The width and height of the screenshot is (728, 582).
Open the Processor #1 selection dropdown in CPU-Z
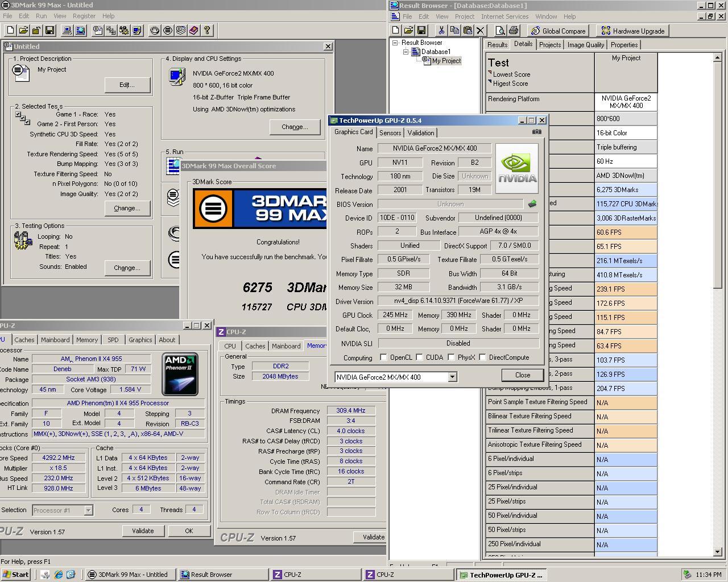(88, 510)
